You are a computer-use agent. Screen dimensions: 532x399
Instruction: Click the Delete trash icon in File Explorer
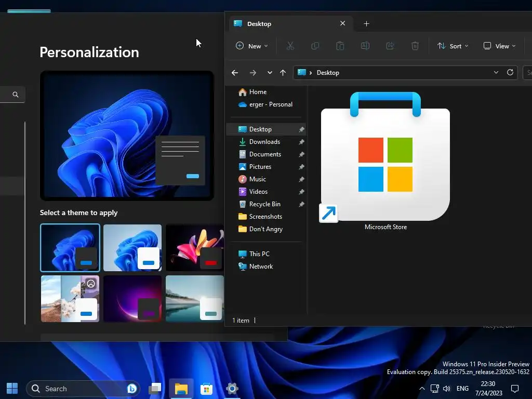tap(415, 46)
